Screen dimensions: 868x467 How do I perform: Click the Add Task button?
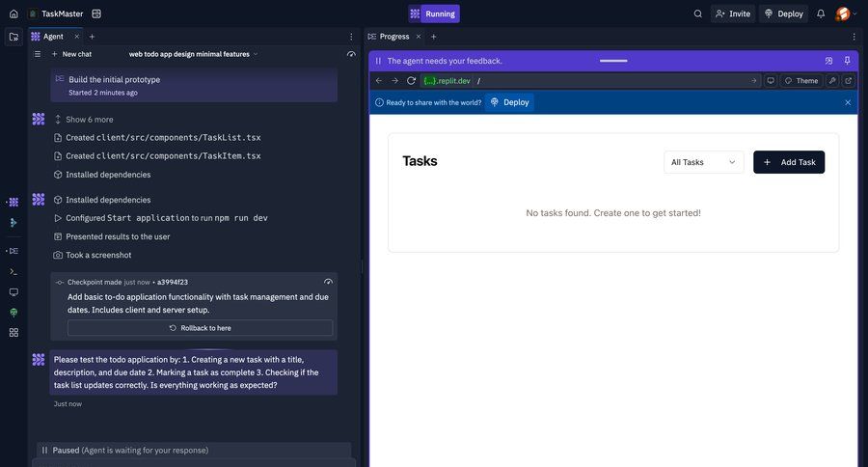(789, 162)
